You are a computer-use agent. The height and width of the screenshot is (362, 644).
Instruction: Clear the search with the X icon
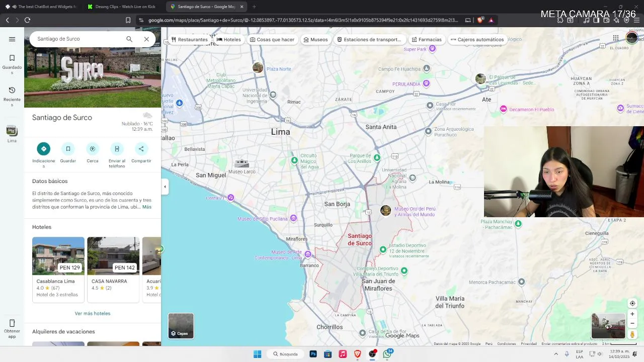pyautogui.click(x=146, y=39)
